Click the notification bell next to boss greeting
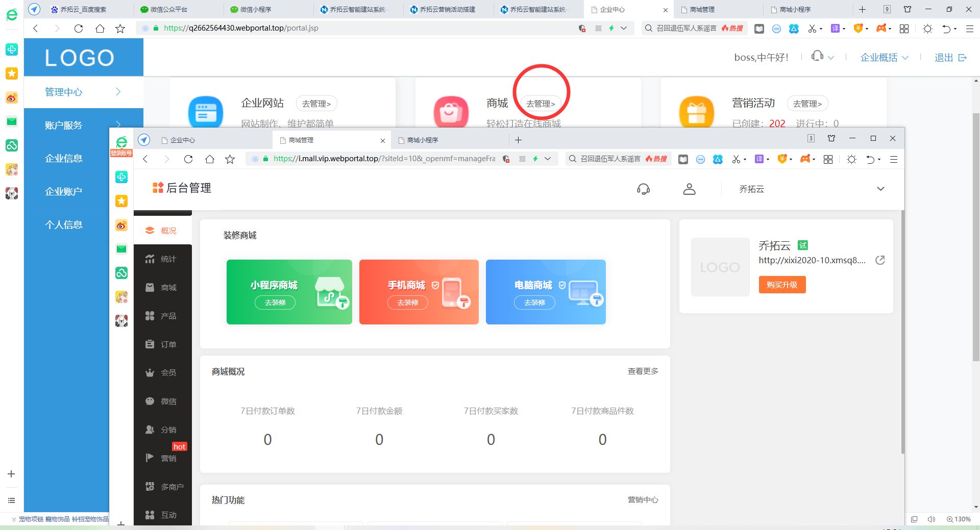The image size is (980, 530). pyautogui.click(x=817, y=56)
